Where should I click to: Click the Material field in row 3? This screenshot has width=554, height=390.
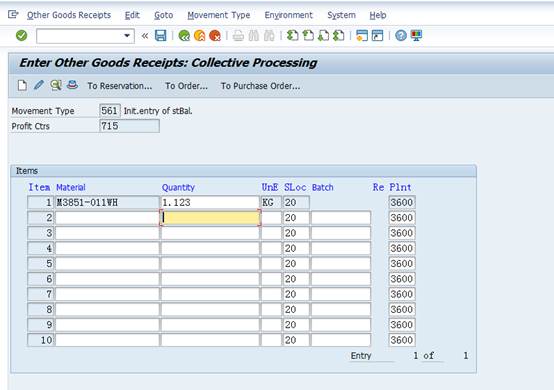107,233
